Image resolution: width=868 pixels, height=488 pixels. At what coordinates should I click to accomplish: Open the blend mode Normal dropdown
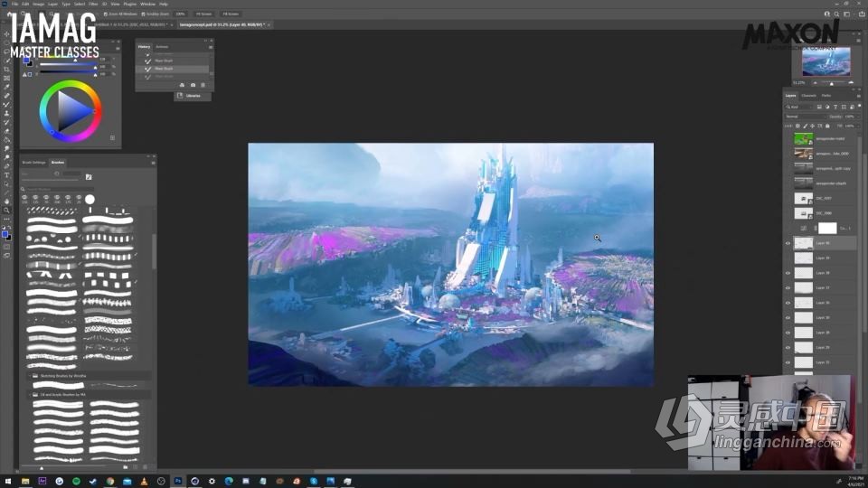point(806,117)
